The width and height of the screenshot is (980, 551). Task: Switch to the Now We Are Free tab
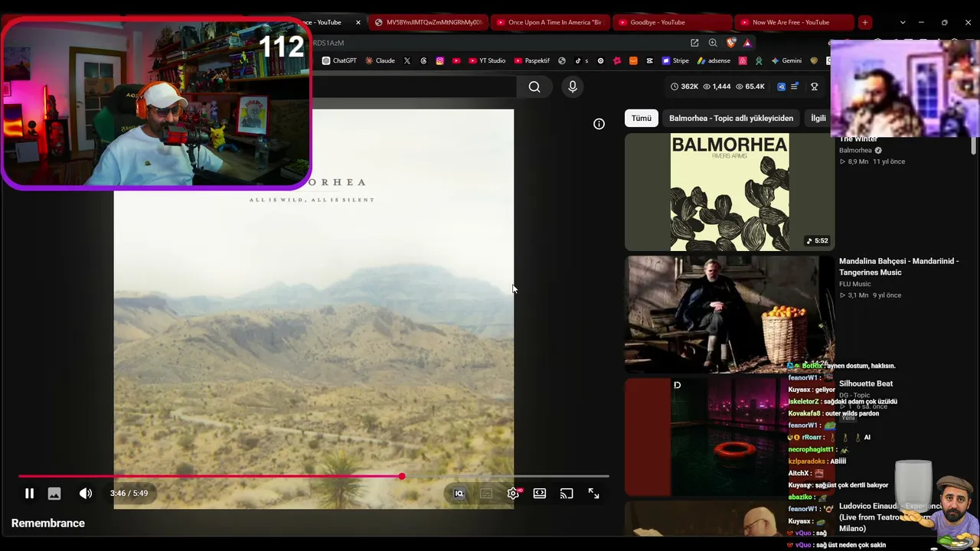(794, 22)
